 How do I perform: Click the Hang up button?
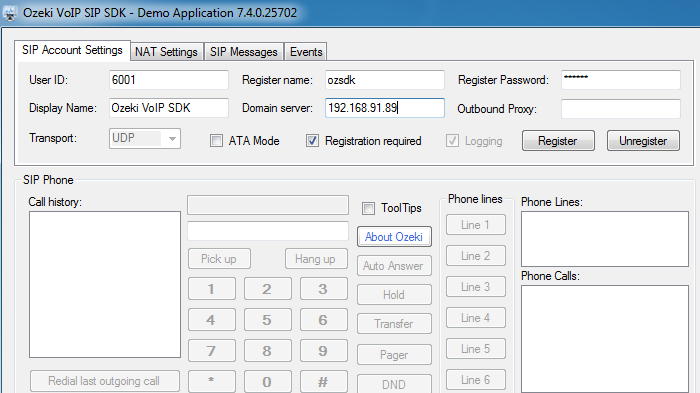[316, 259]
